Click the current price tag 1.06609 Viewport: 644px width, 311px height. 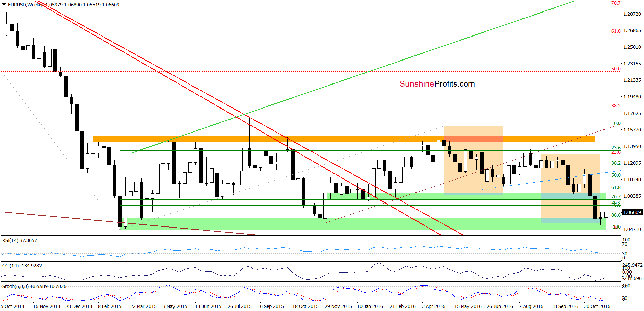[632, 212]
